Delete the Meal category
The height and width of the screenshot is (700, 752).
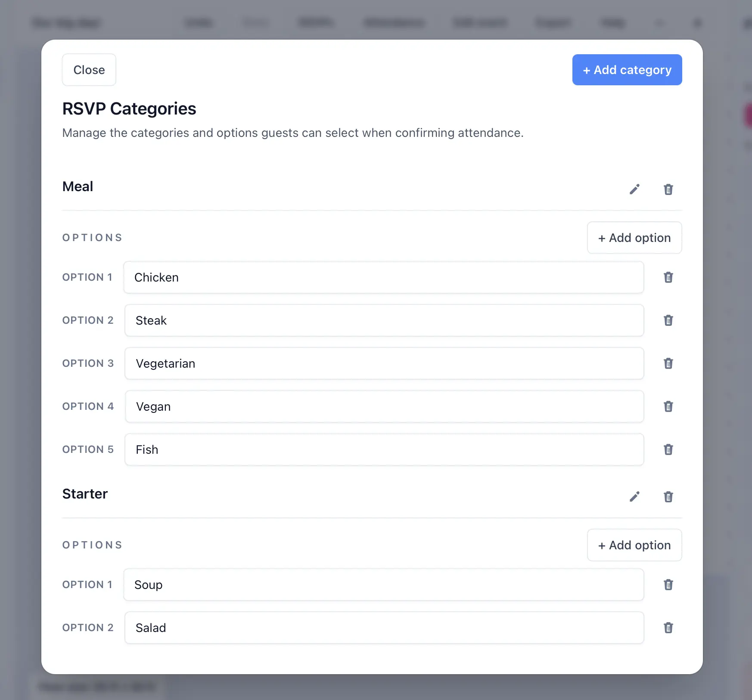click(668, 189)
